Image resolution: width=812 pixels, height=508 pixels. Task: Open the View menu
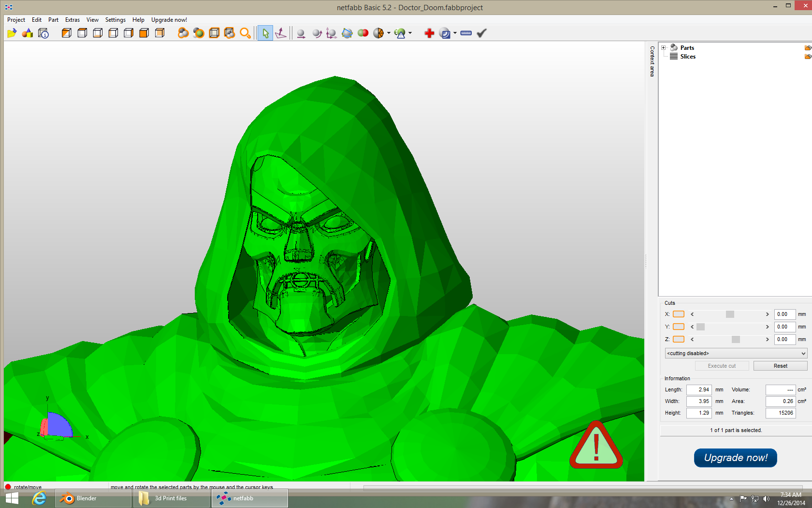pos(92,20)
